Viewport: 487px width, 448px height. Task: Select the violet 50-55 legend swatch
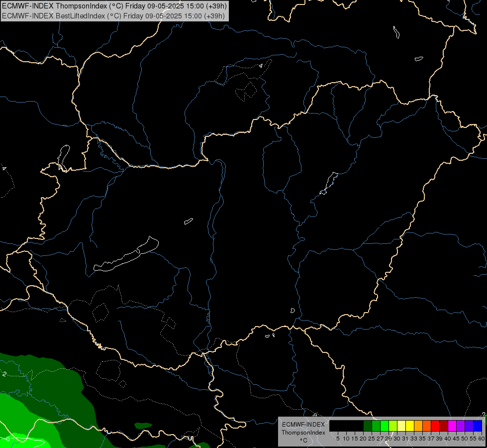click(x=469, y=426)
